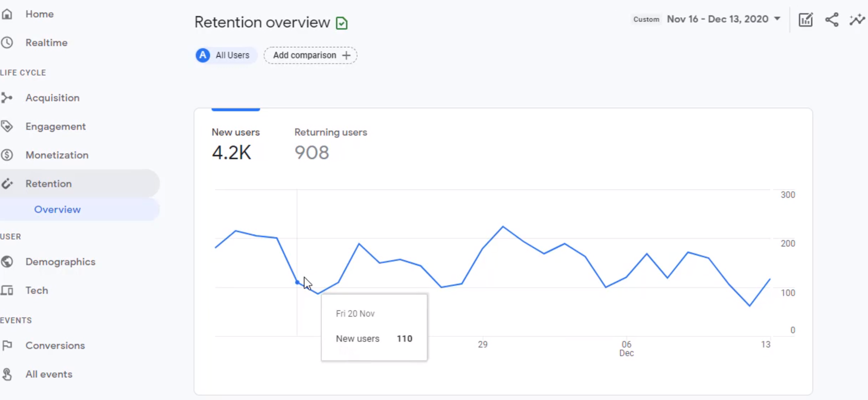Select the Overview sub-item under Retention
Viewport: 868px width, 400px height.
coord(57,210)
